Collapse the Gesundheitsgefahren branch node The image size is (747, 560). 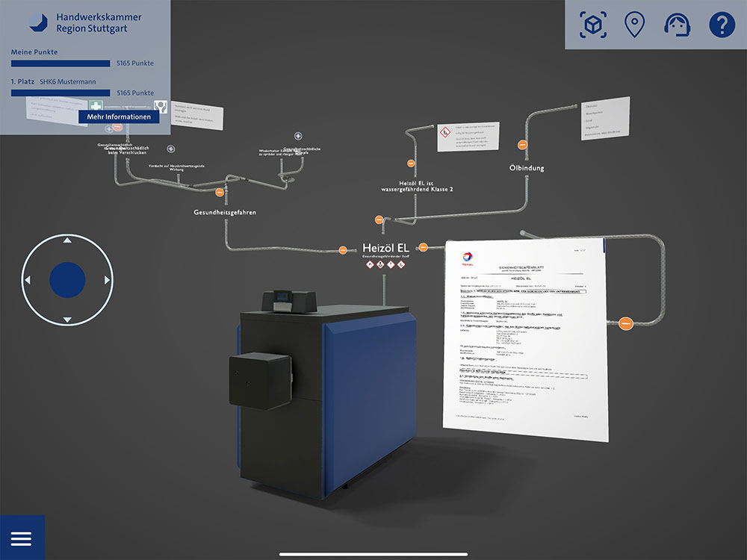pyautogui.click(x=220, y=193)
